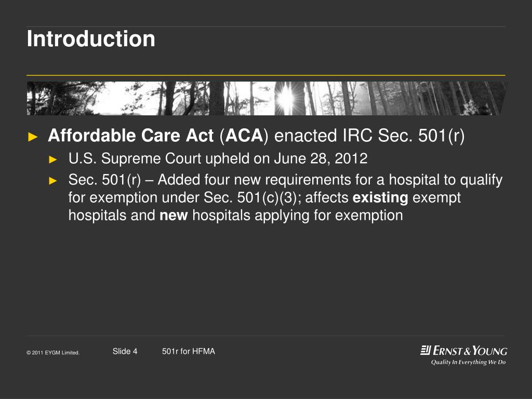This screenshot has height=399, width=532.
Task: Click the phrase hospitals applying for exemption
Action: point(298,216)
